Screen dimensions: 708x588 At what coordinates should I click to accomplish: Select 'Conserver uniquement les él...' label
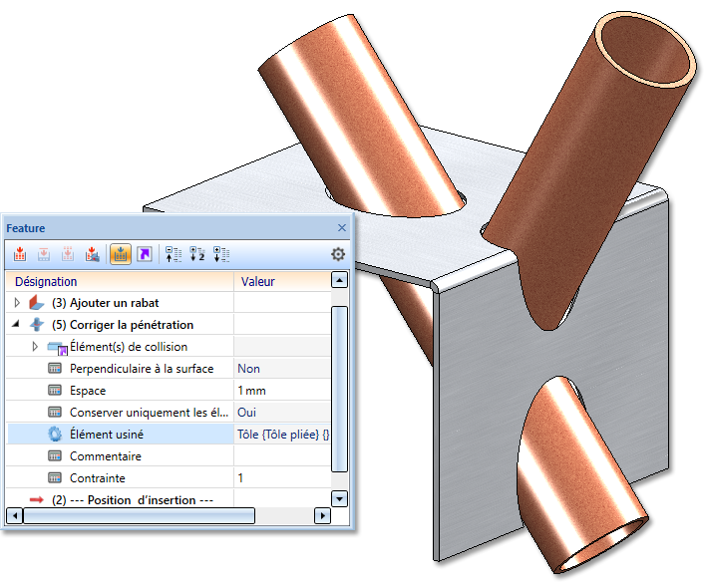149,412
